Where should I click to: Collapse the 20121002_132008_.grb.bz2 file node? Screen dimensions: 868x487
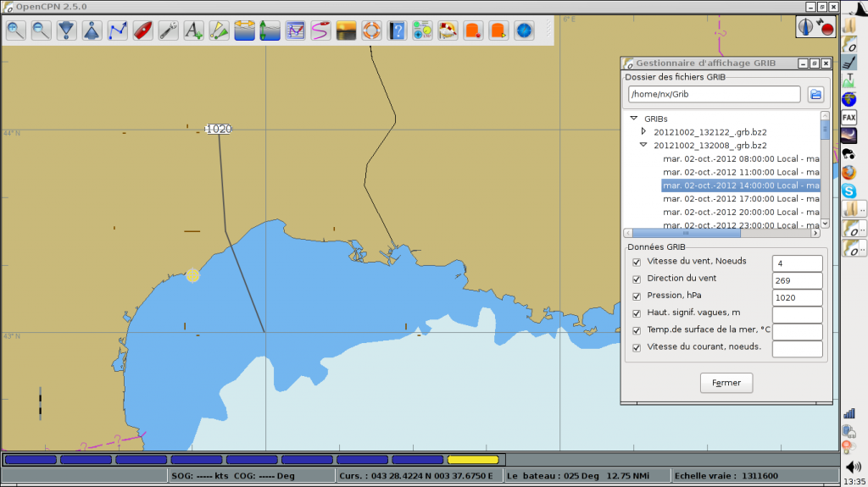(x=643, y=146)
